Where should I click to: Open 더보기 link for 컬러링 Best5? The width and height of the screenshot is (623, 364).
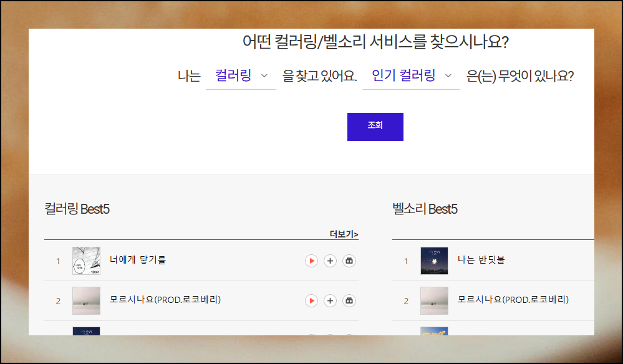344,234
